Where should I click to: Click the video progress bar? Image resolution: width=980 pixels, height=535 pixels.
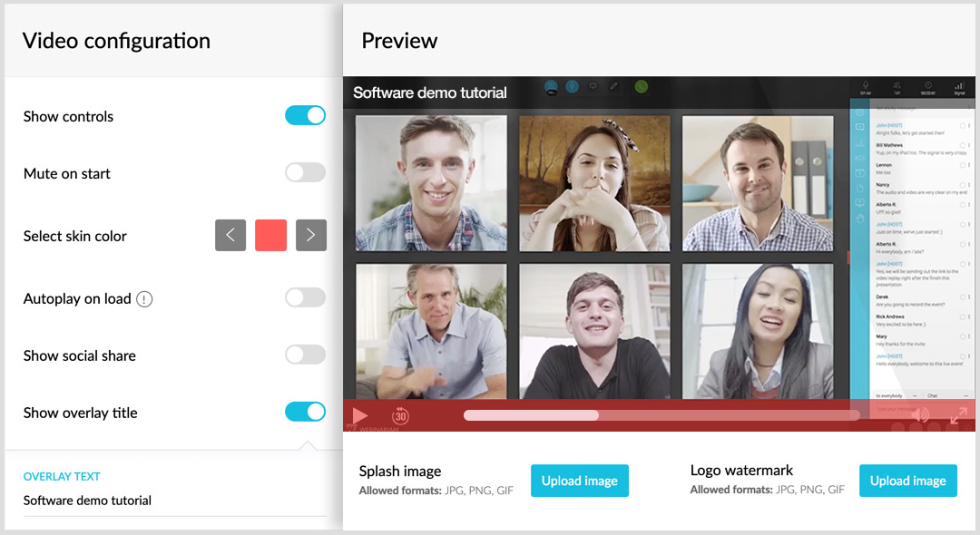tap(661, 416)
